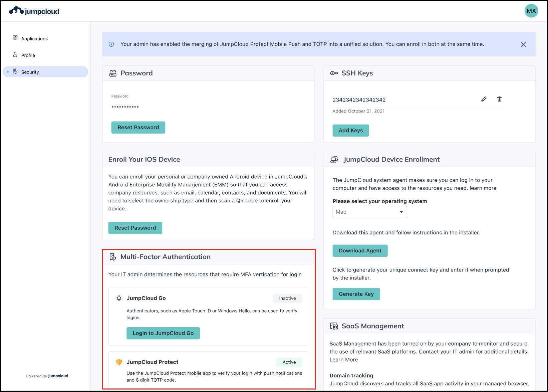Viewport: 548px width, 392px height.
Task: Click the SSH Keys key icon
Action: 334,73
